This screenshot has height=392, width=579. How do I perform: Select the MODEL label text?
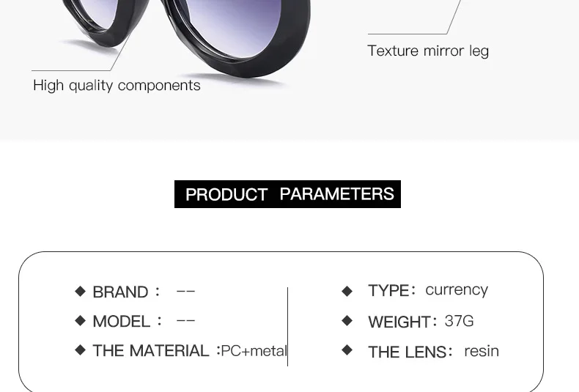coord(122,321)
